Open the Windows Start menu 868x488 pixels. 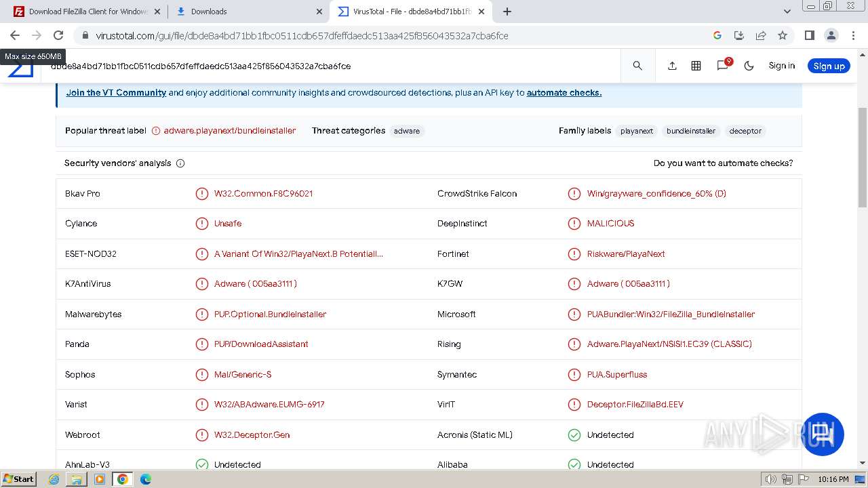click(18, 479)
